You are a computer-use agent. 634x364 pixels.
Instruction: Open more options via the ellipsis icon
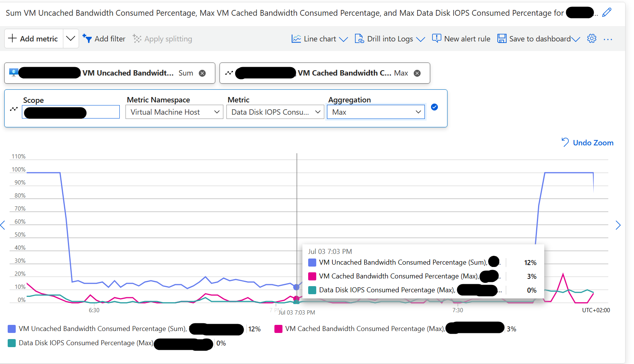coord(608,39)
